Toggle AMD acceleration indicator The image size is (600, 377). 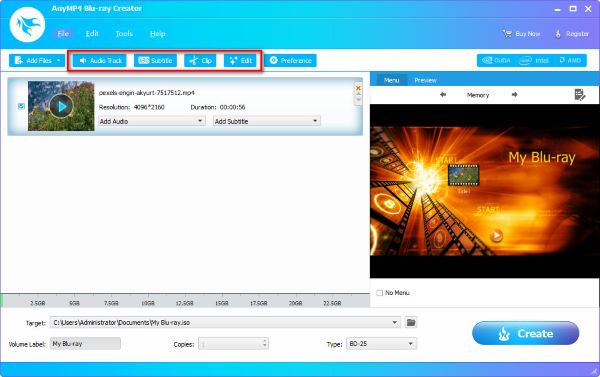tap(570, 60)
